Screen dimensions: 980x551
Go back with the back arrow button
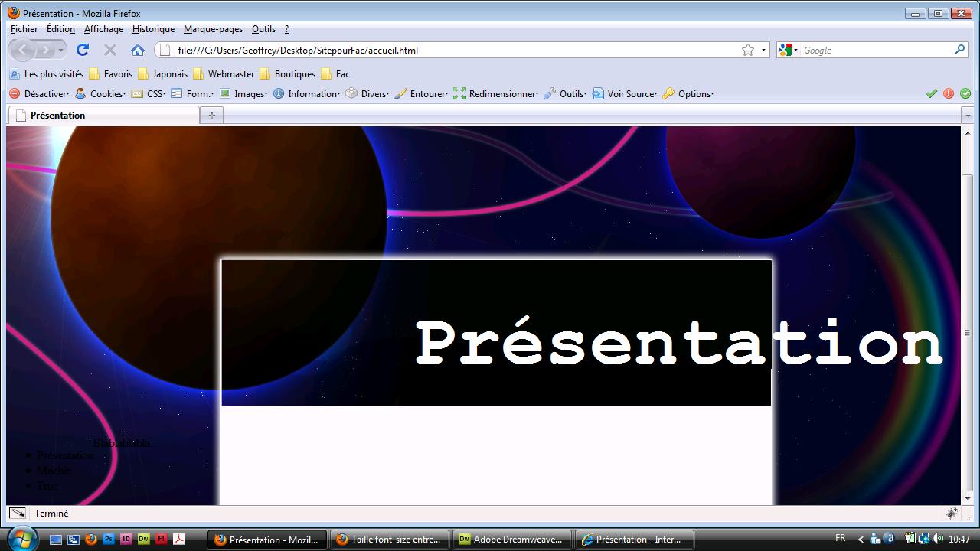point(22,50)
